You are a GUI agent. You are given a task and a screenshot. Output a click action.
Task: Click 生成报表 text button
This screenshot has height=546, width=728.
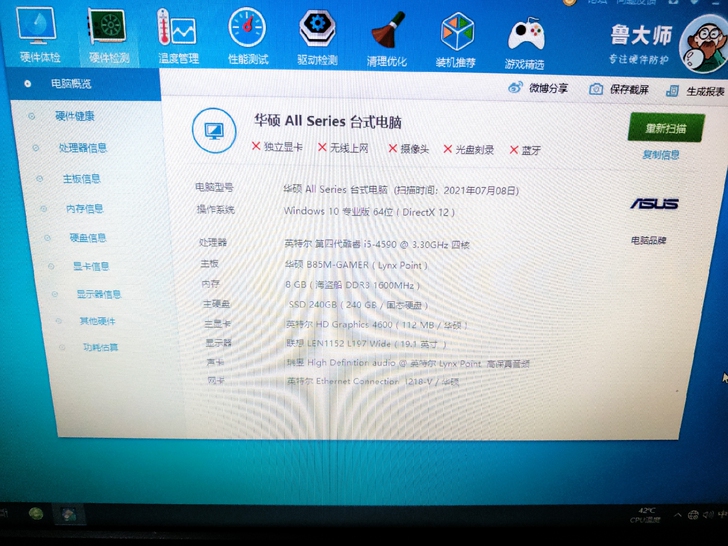705,91
